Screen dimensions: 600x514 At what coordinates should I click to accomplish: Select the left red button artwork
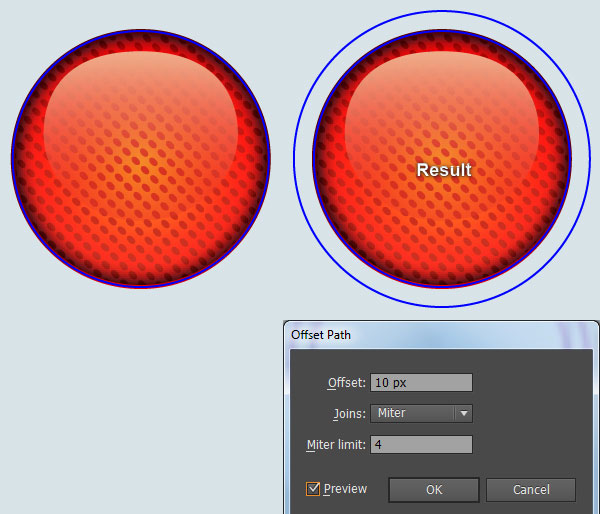pos(141,158)
